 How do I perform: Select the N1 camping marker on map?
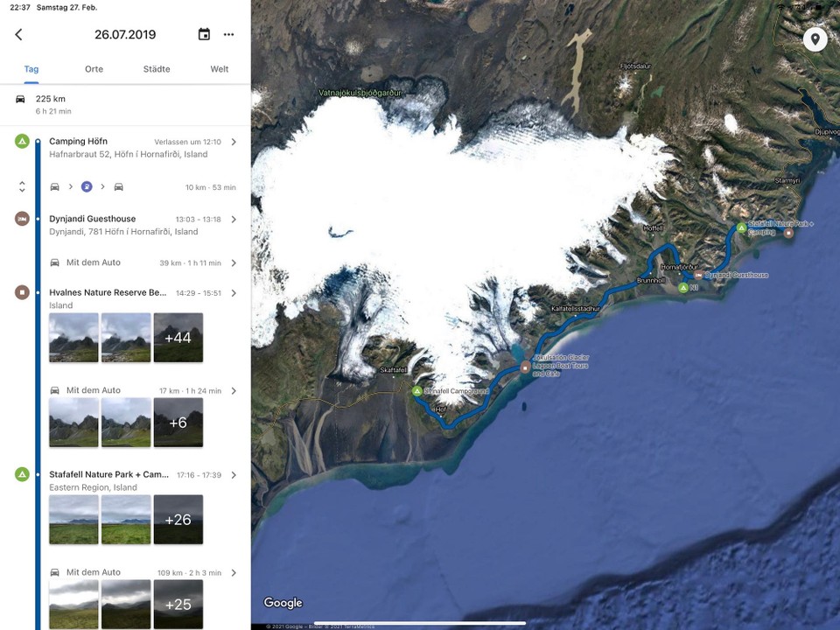click(x=683, y=288)
